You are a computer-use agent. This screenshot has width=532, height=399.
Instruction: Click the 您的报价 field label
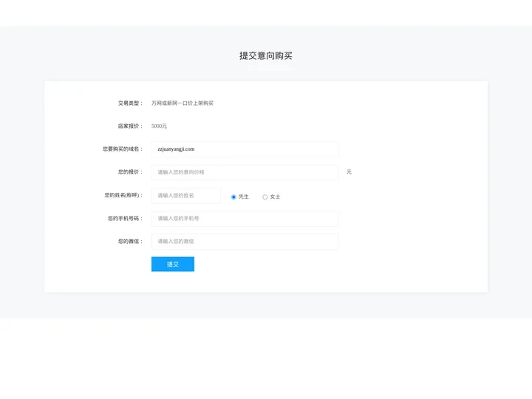pos(130,172)
